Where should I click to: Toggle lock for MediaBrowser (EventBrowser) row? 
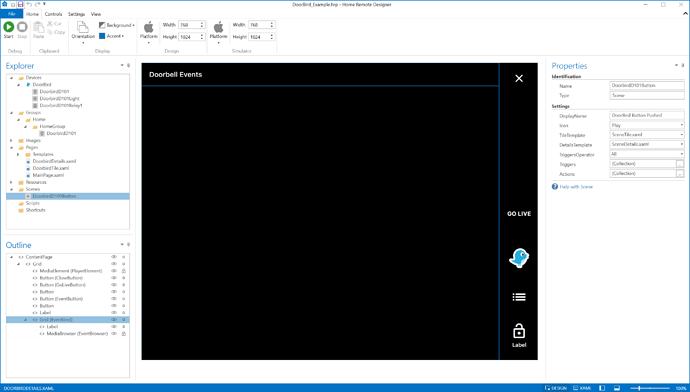(124, 333)
